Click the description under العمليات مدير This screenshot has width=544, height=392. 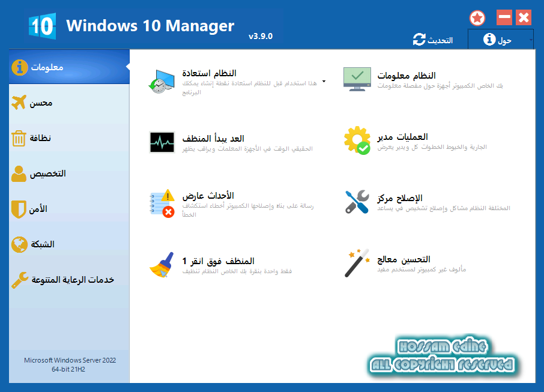(432, 147)
